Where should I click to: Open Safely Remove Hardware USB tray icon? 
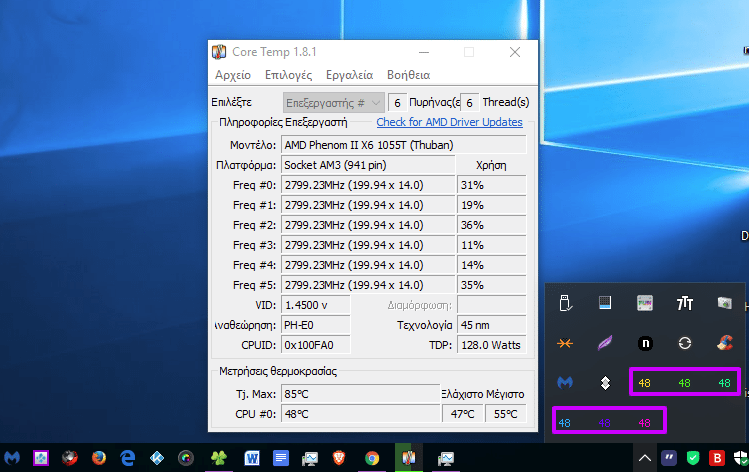(x=565, y=303)
